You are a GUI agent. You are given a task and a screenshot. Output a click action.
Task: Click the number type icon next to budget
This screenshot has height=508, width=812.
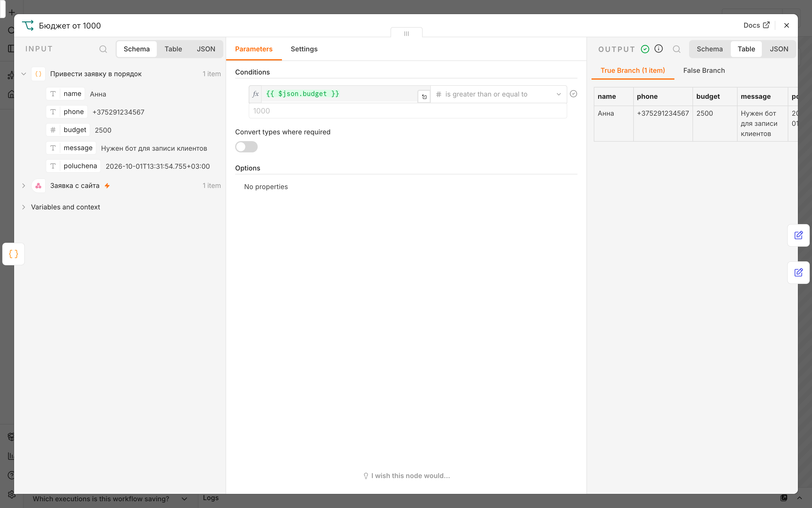click(x=53, y=130)
